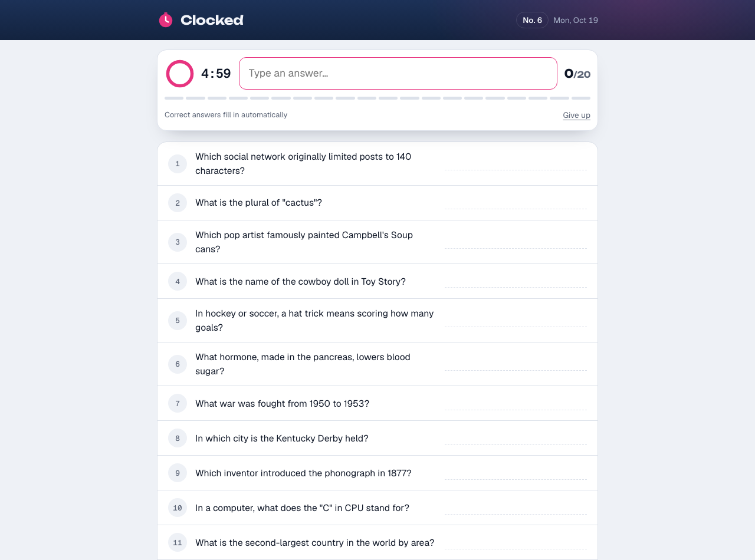Viewport: 755px width, 560px height.
Task: Click the number 4 question badge
Action: coord(178,281)
